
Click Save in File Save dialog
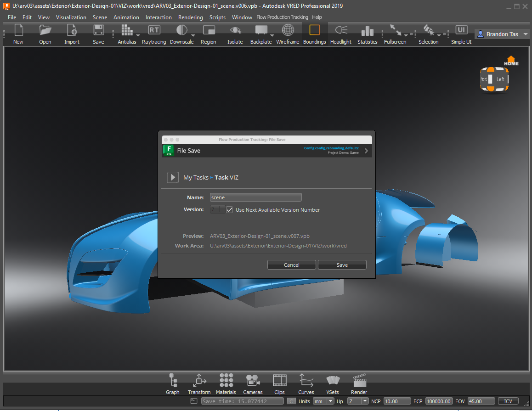click(x=342, y=265)
